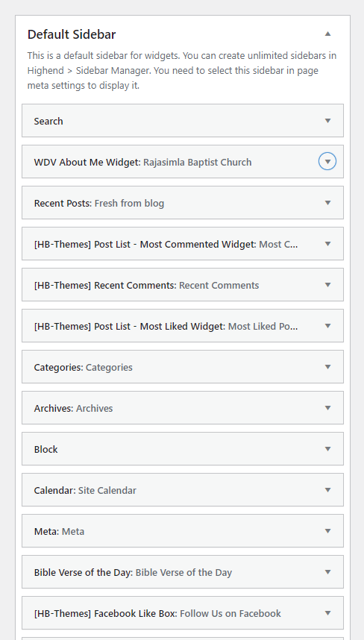Expand Bible Verse of the Day arrow
The image size is (364, 640).
[x=327, y=572]
